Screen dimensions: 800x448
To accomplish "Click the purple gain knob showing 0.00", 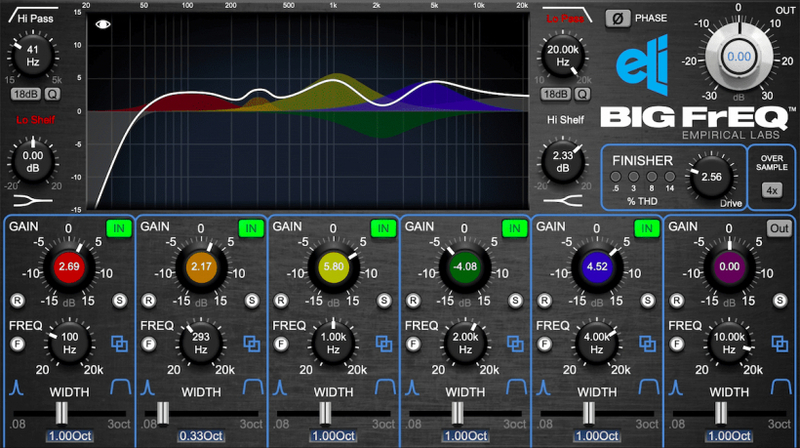I will tap(729, 267).
